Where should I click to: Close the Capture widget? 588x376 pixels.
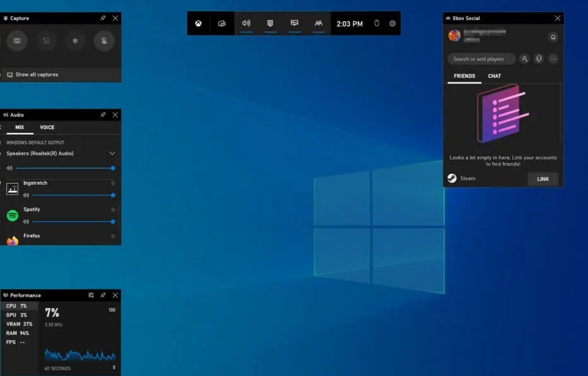115,18
